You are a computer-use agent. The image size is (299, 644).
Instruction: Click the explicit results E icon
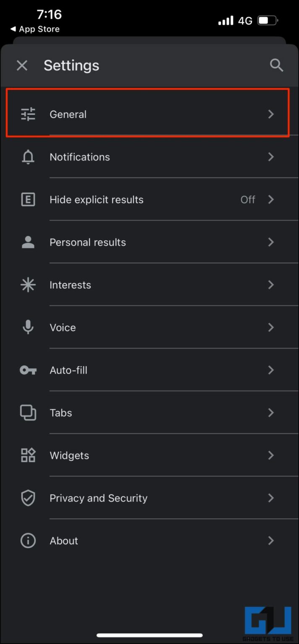28,200
